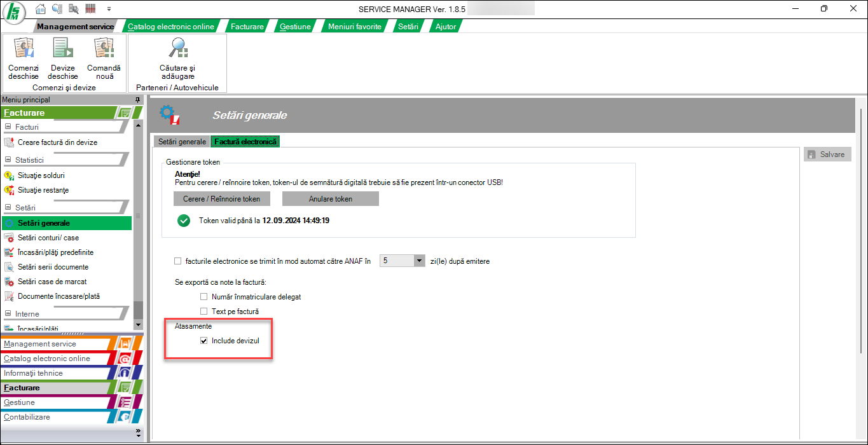Image resolution: width=868 pixels, height=445 pixels.
Task: Click the Setări case de marcat icon
Action: pos(9,282)
